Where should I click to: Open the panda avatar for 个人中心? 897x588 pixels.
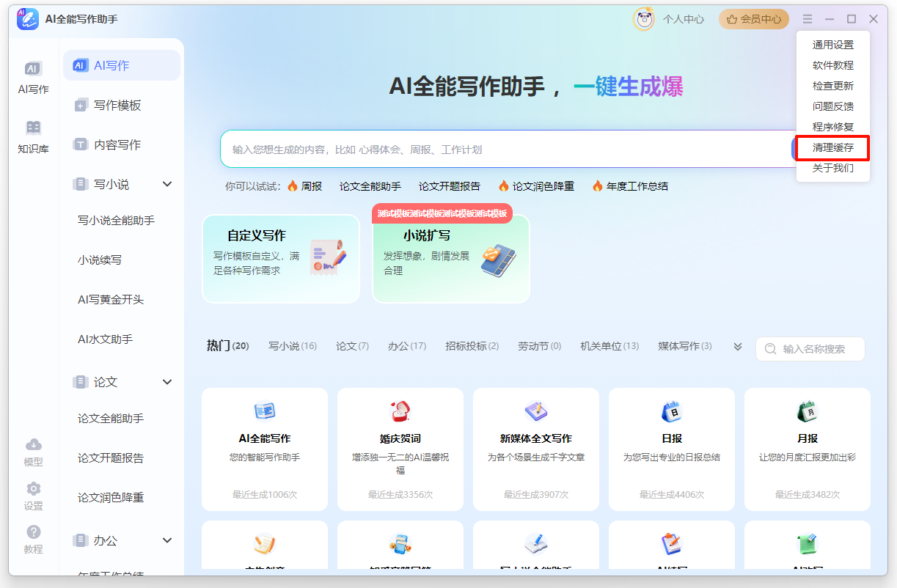(x=643, y=19)
